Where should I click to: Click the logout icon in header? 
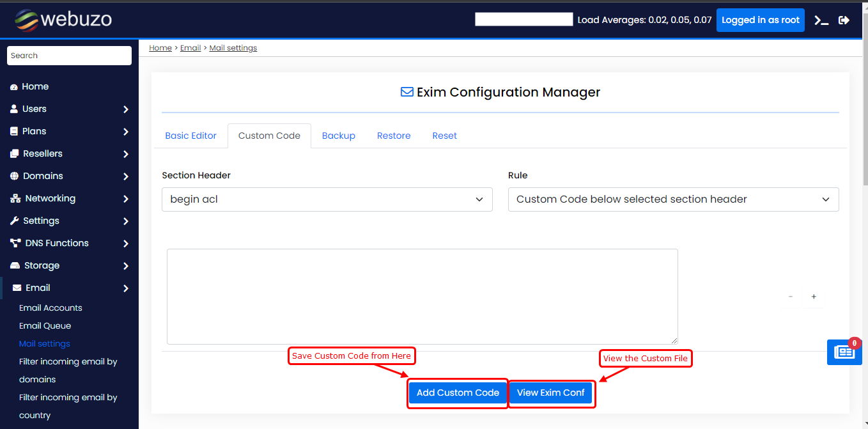click(844, 20)
